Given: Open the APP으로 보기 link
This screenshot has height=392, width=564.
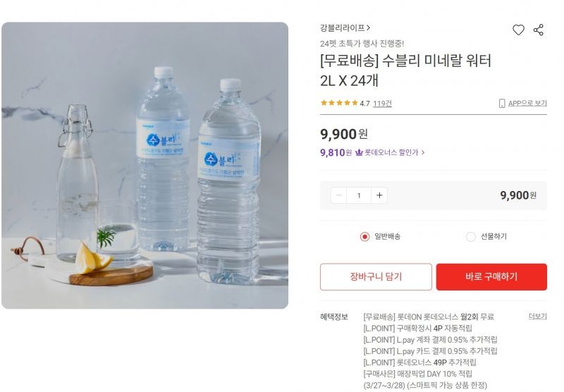Looking at the screenshot, I should pyautogui.click(x=527, y=104).
